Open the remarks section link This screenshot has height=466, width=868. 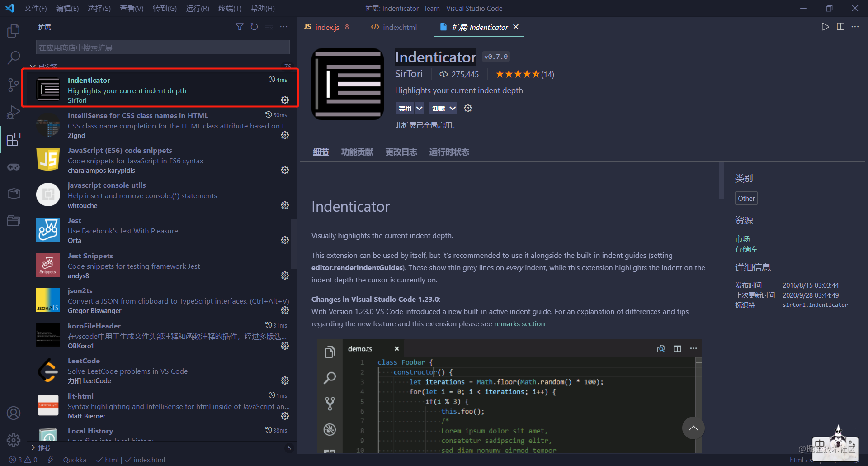[519, 324]
